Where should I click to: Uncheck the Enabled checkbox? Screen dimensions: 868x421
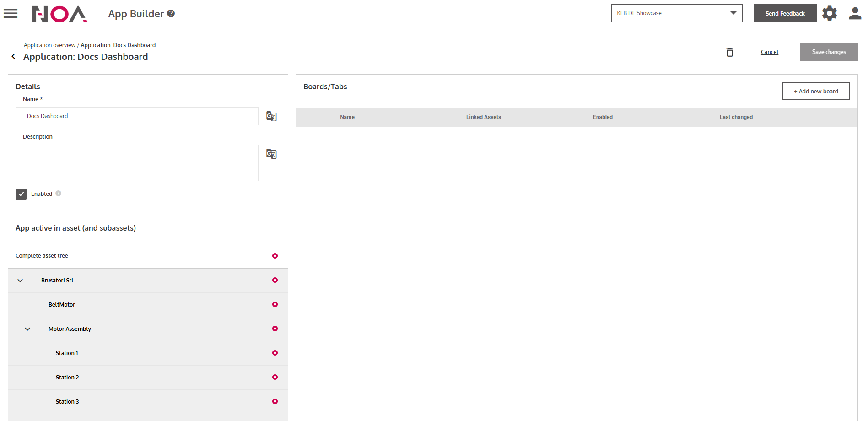click(21, 194)
